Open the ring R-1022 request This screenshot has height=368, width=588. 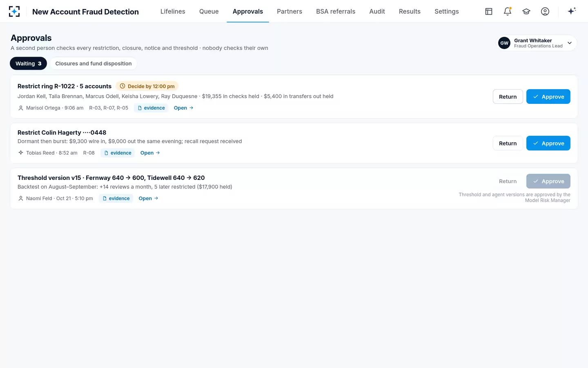pos(184,108)
